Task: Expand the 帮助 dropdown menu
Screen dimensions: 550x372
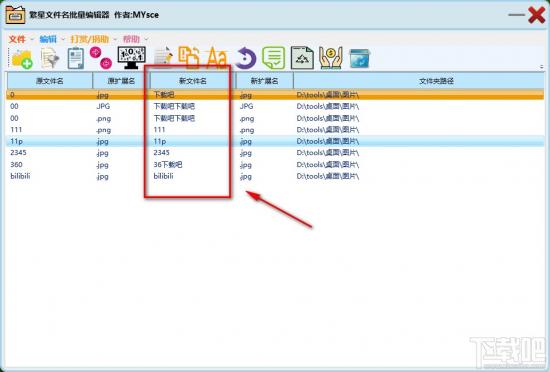Action: [132, 39]
